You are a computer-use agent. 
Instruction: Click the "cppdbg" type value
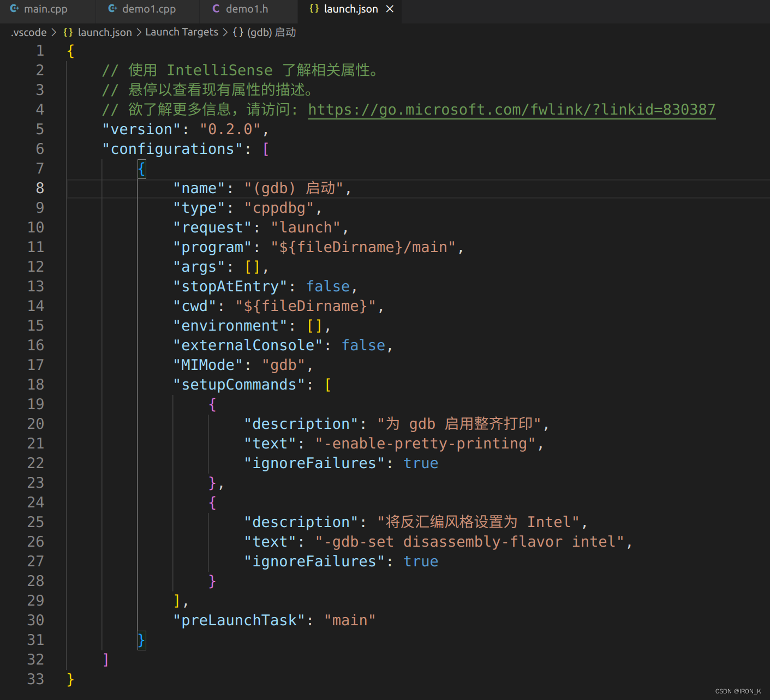[x=279, y=208]
